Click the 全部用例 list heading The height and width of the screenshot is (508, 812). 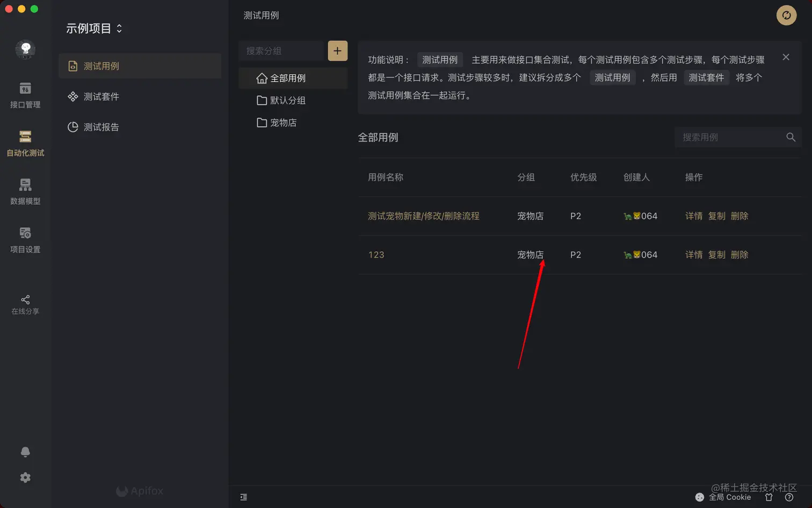(378, 138)
